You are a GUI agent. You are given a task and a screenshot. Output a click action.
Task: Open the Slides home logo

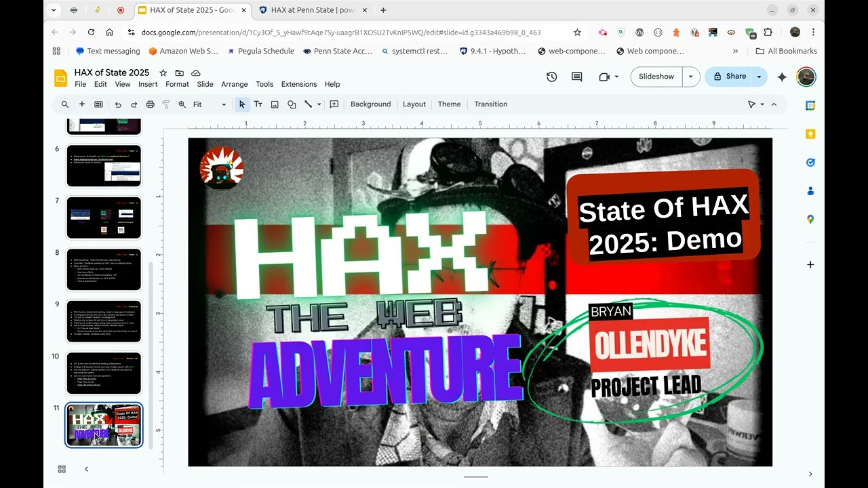coord(61,77)
